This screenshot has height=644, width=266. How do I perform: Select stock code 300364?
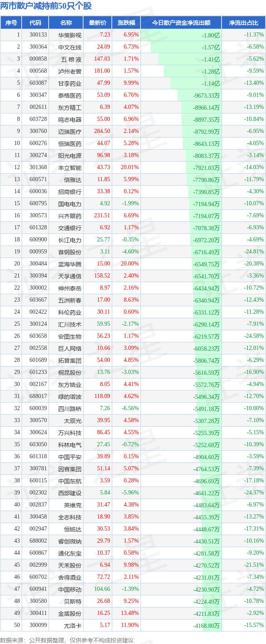(38, 47)
